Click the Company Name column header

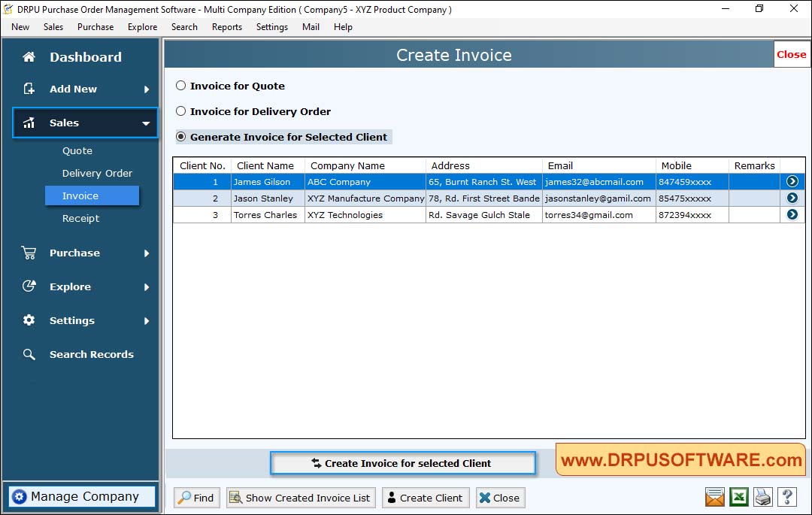click(x=365, y=165)
